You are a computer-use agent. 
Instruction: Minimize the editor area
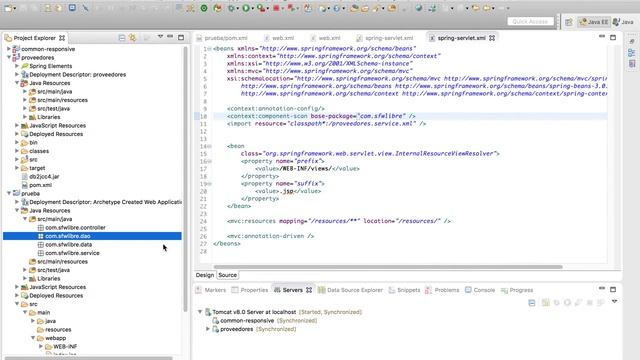point(602,37)
